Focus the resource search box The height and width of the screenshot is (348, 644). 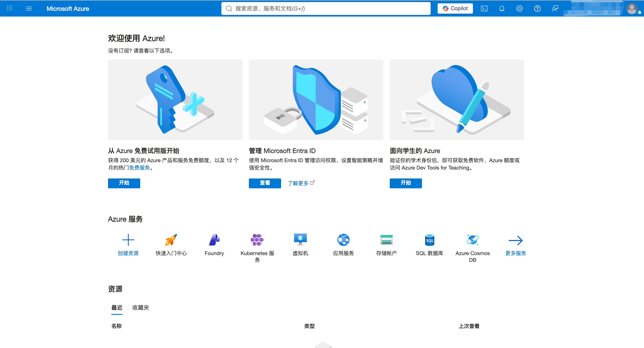(x=326, y=8)
